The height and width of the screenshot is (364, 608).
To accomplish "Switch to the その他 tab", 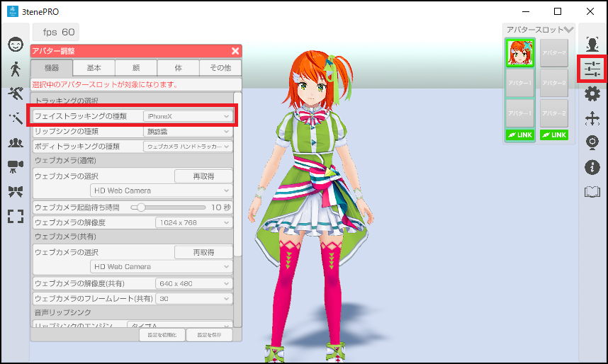I will (220, 68).
